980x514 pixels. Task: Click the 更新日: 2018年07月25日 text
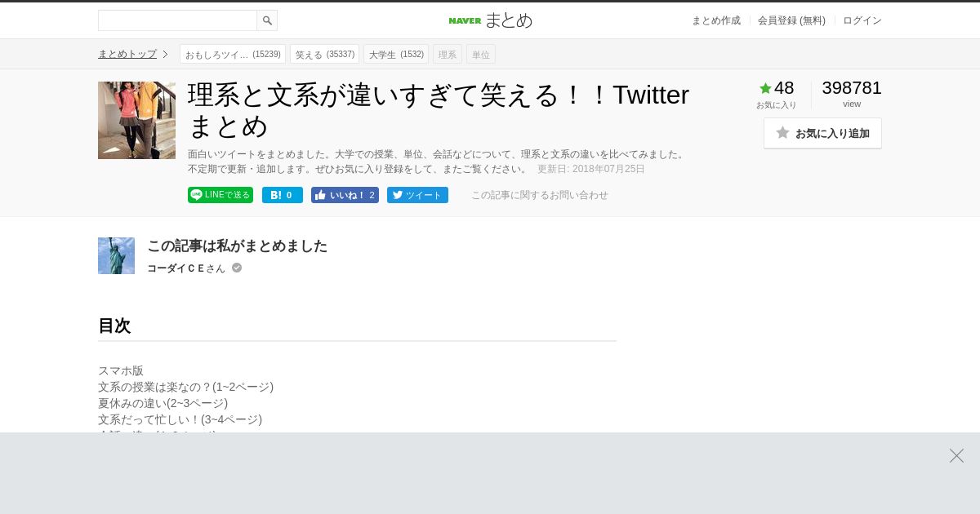(591, 169)
